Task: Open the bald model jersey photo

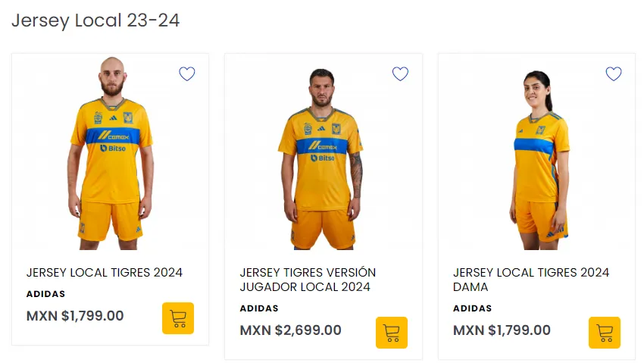Action: click(111, 153)
